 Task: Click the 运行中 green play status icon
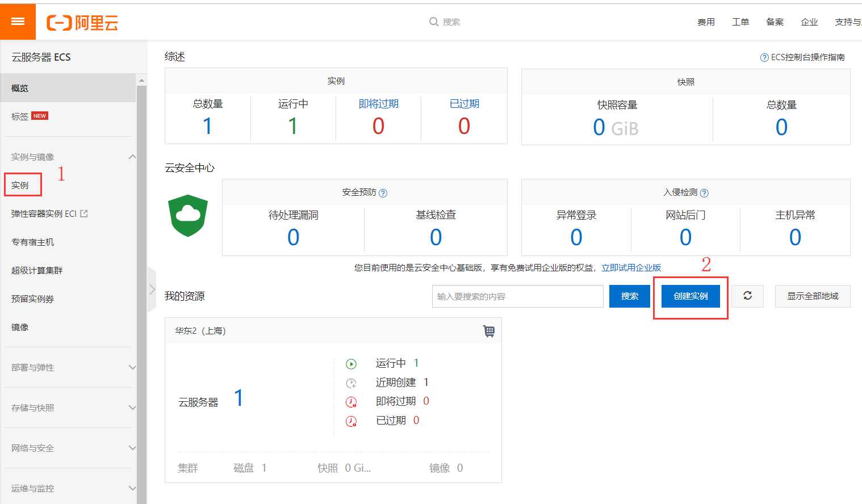pos(352,364)
